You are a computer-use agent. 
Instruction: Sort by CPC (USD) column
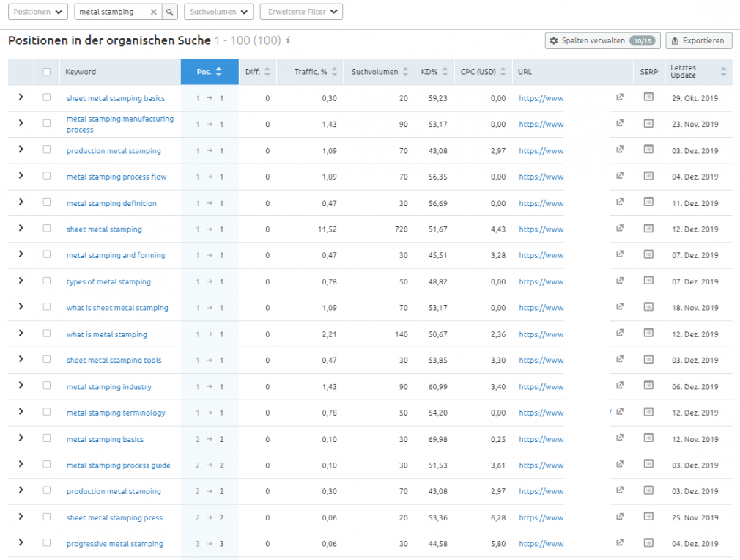483,72
